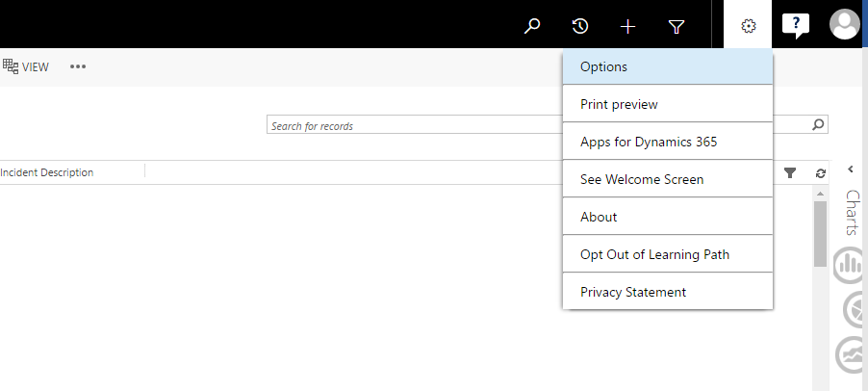The image size is (868, 391).
Task: Click the VIEW grid icon
Action: (x=11, y=66)
